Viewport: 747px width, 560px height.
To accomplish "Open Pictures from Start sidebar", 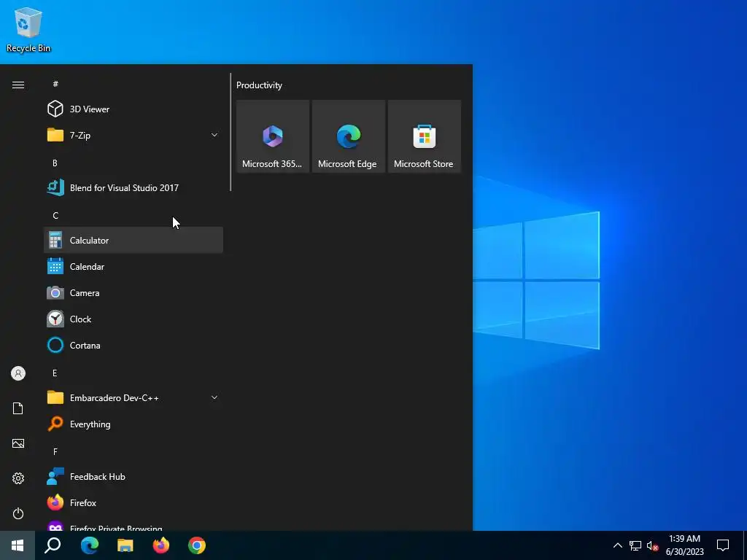I will 18,443.
